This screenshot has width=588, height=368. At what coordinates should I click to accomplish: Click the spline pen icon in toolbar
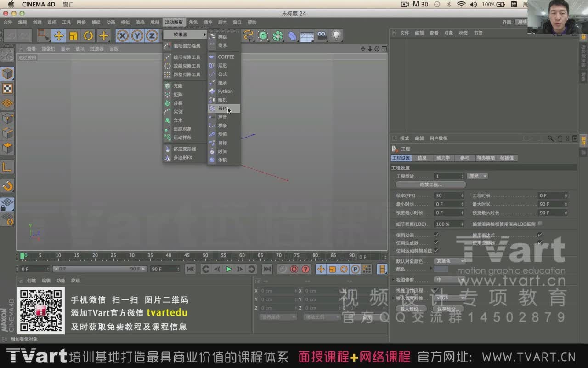pos(248,35)
